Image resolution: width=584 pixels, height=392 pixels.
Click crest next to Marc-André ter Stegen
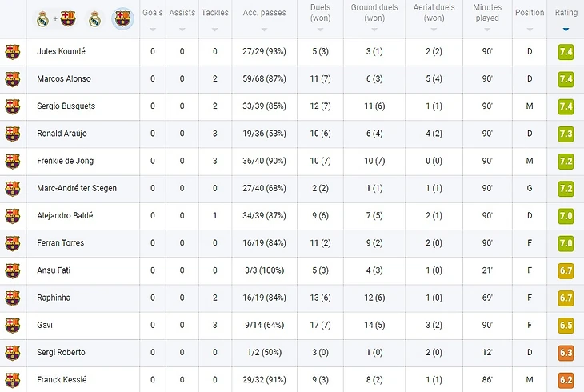click(x=13, y=188)
